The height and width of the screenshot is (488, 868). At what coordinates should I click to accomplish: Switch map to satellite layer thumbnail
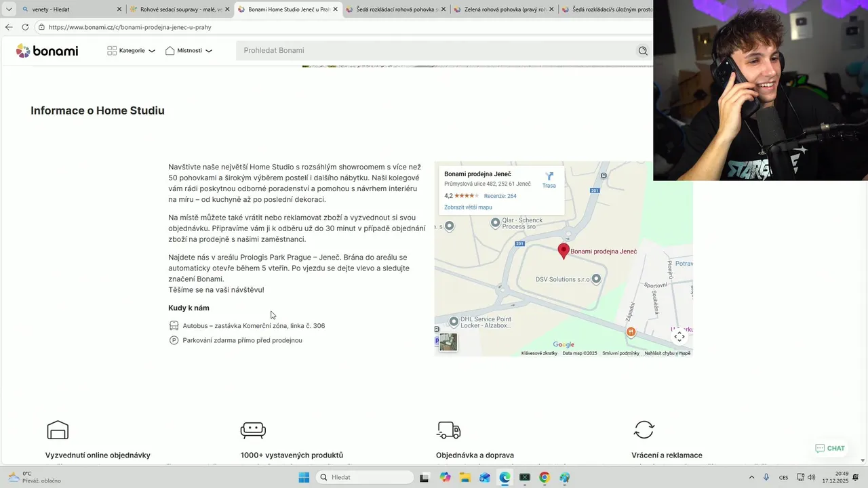click(x=448, y=342)
